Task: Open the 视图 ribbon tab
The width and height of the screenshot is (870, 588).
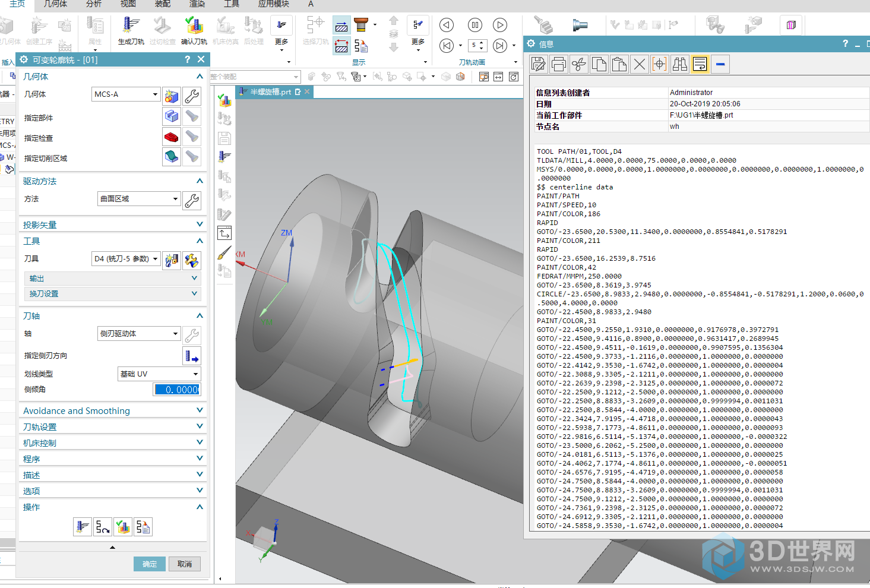Action: pyautogui.click(x=128, y=4)
